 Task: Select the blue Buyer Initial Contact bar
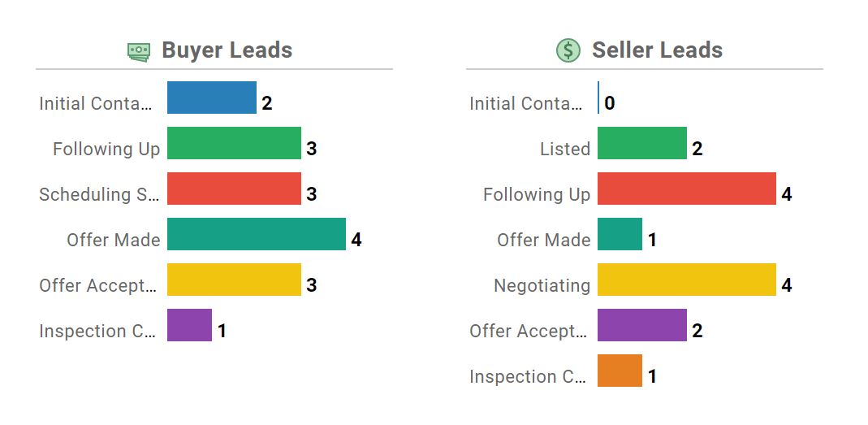click(211, 98)
